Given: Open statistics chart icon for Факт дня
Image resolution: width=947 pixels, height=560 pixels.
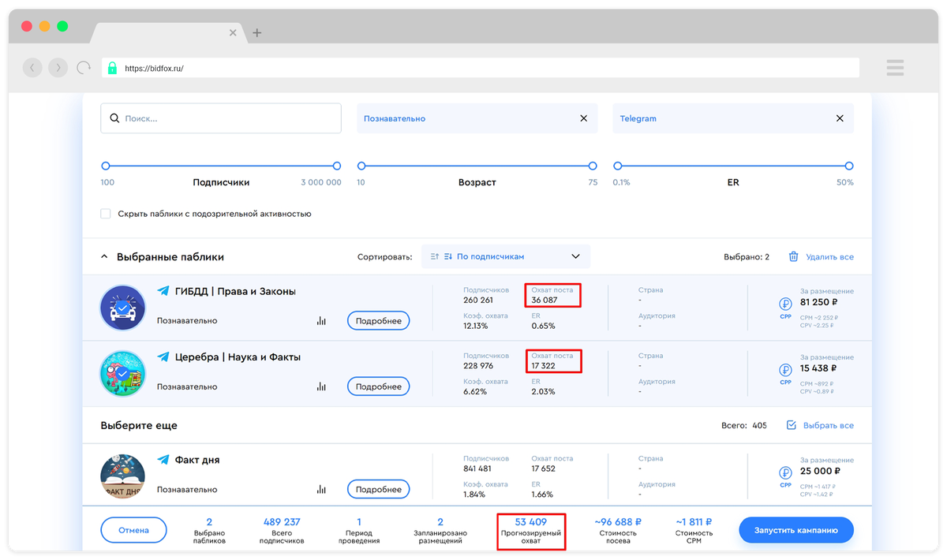Looking at the screenshot, I should pyautogui.click(x=321, y=490).
